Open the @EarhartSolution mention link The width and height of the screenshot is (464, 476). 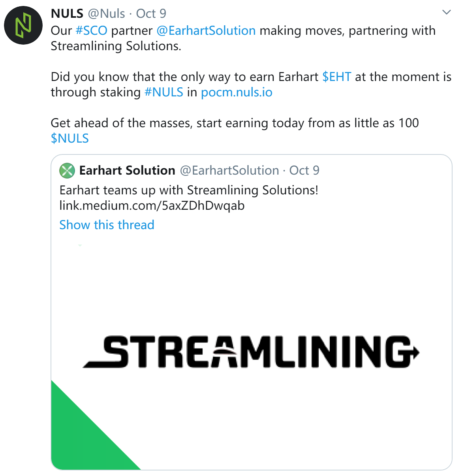206,30
